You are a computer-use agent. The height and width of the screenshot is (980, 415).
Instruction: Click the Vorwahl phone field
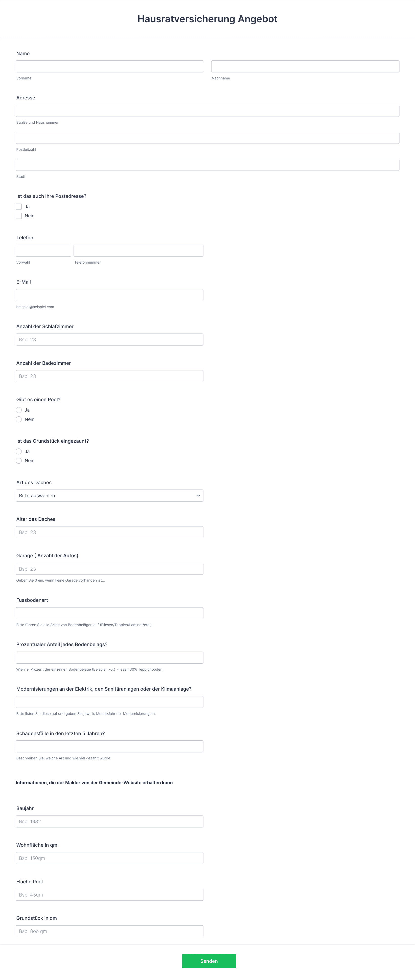click(x=43, y=251)
